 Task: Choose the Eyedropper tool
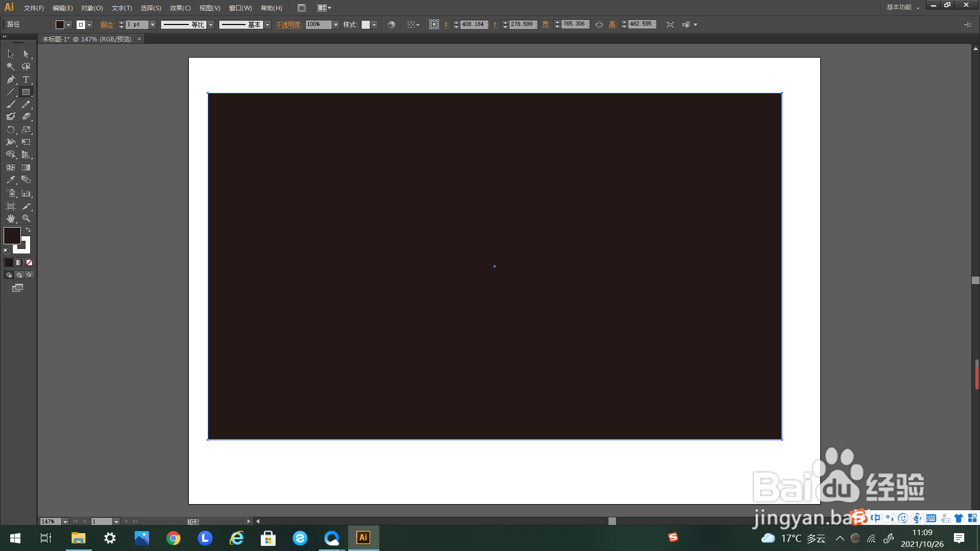tap(11, 180)
